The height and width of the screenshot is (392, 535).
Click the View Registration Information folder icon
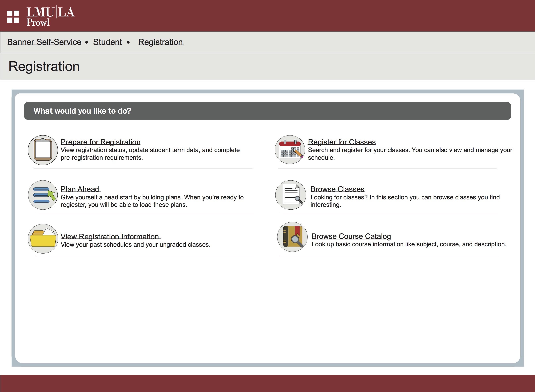tap(43, 239)
